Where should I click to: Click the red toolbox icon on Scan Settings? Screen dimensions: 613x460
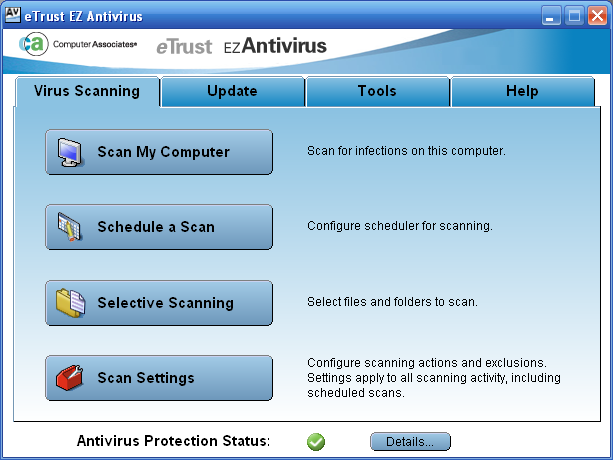pyautogui.click(x=69, y=378)
